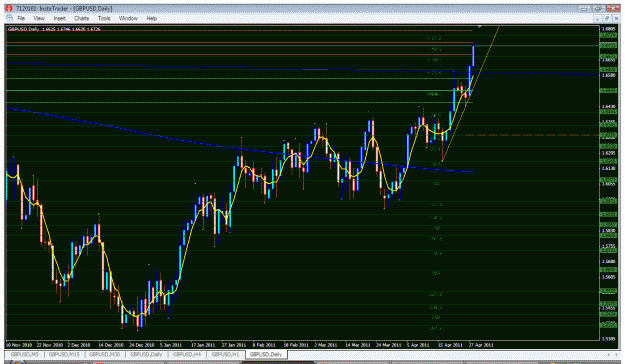The image size is (625, 364).
Task: Click the 27 Apr 2011 date label
Action: pos(481,345)
